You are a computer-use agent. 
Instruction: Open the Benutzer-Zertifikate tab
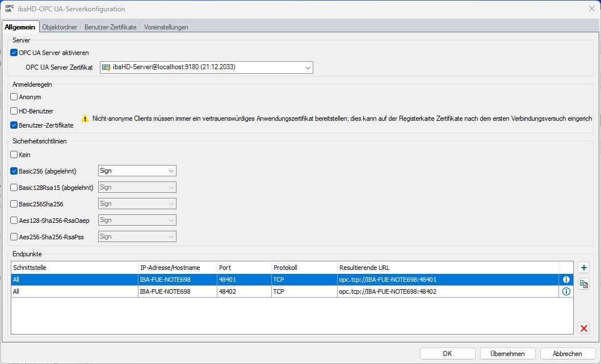[110, 27]
